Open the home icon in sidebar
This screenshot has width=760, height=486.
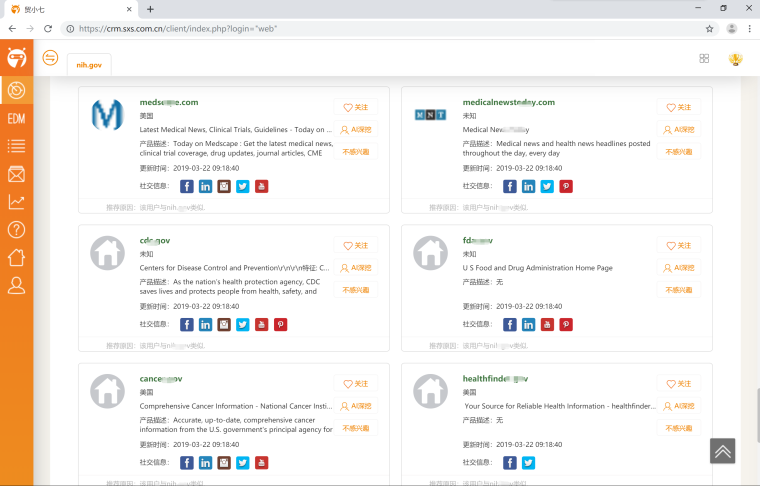pyautogui.click(x=16, y=257)
